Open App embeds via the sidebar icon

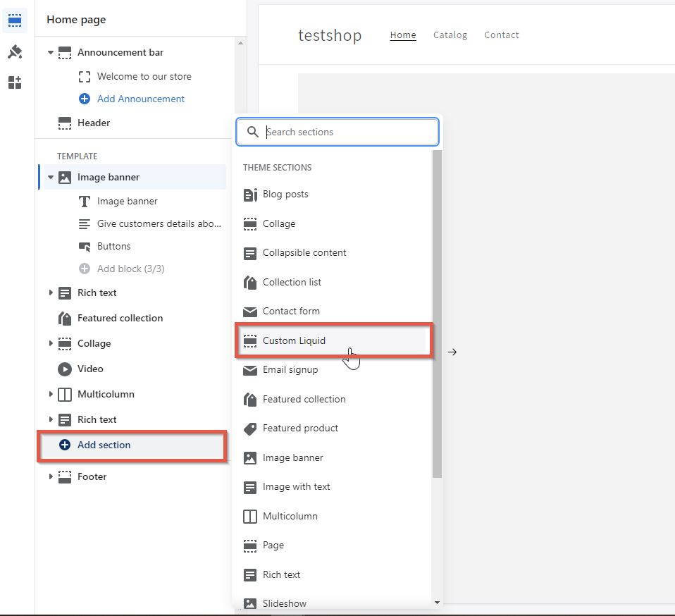coord(15,82)
